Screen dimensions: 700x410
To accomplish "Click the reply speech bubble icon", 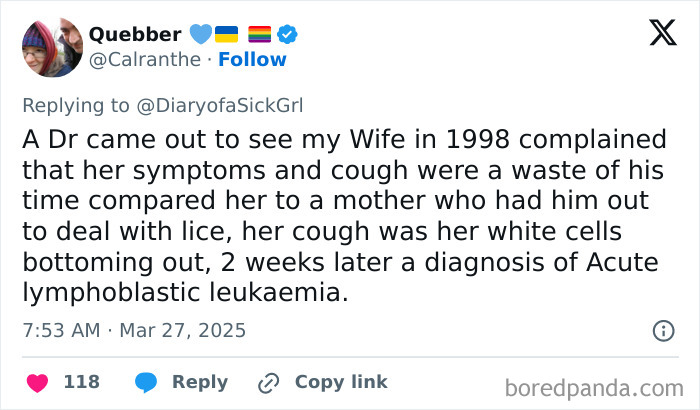I will [x=146, y=382].
